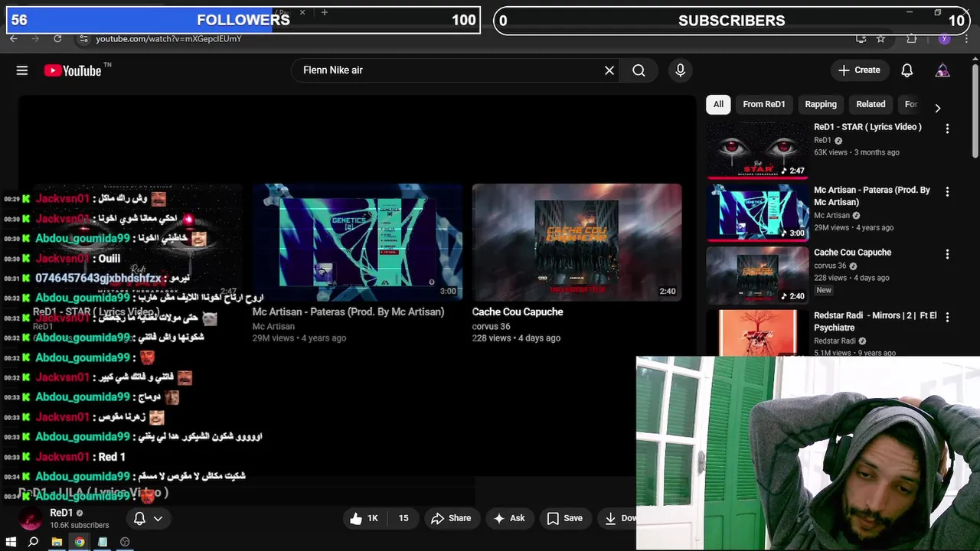Clear the search box with the X
Viewport: 980px width, 551px height.
coord(609,70)
